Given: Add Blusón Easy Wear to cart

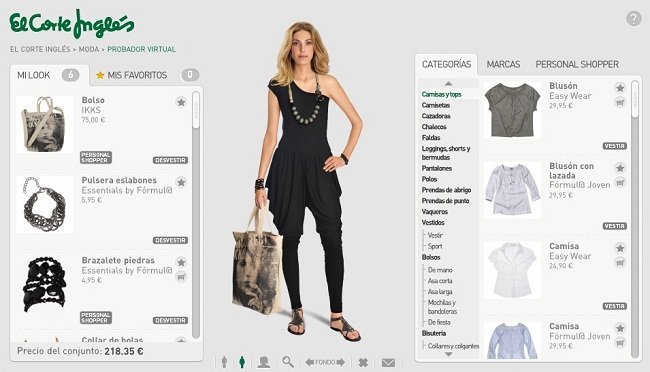Looking at the screenshot, I should pos(620,102).
